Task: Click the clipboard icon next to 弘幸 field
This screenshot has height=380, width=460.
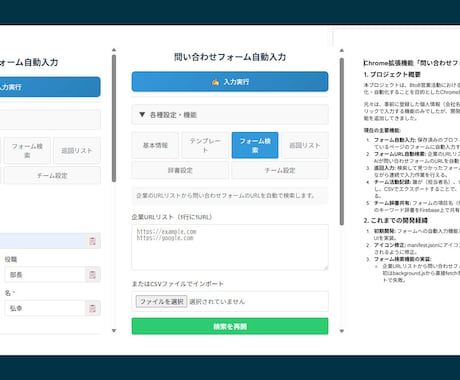Action: (x=92, y=308)
